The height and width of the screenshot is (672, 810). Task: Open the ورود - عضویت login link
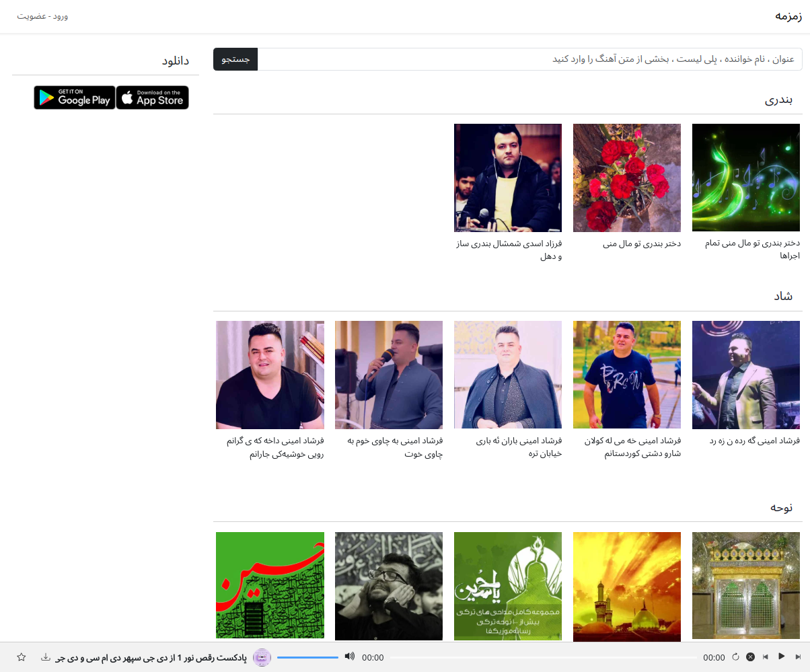[42, 15]
